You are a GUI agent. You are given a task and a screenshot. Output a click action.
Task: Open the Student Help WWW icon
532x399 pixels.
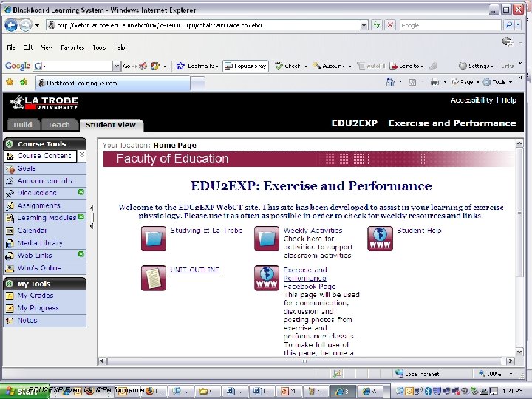380,239
